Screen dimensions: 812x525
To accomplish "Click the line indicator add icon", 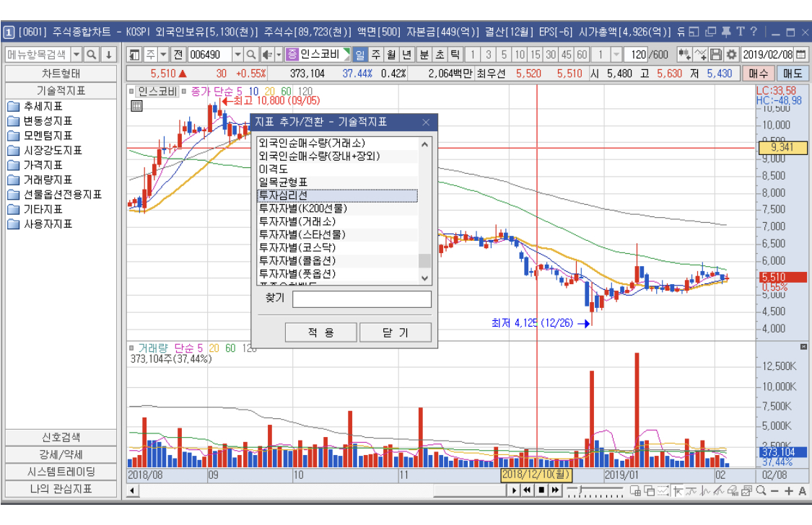I will pyautogui.click(x=700, y=54).
